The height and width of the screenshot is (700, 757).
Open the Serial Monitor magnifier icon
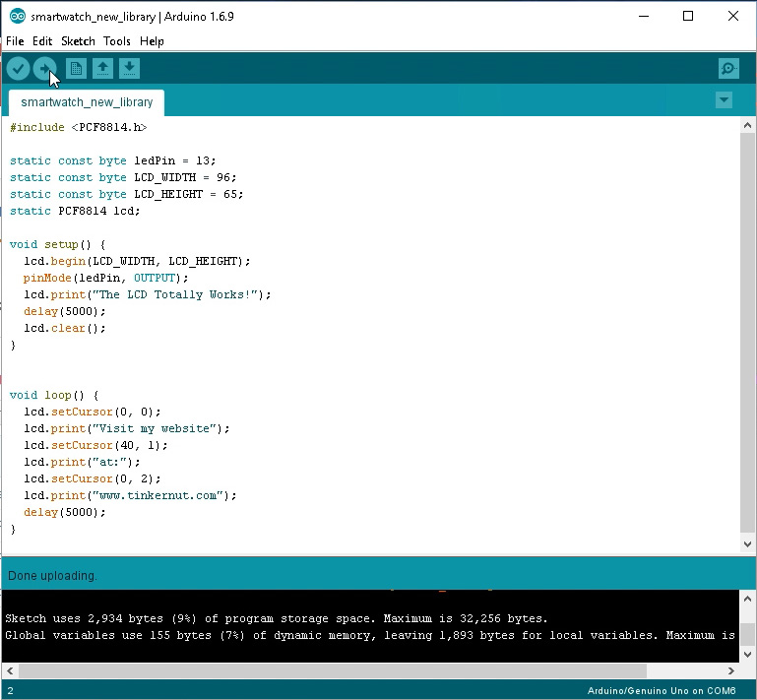tap(728, 69)
